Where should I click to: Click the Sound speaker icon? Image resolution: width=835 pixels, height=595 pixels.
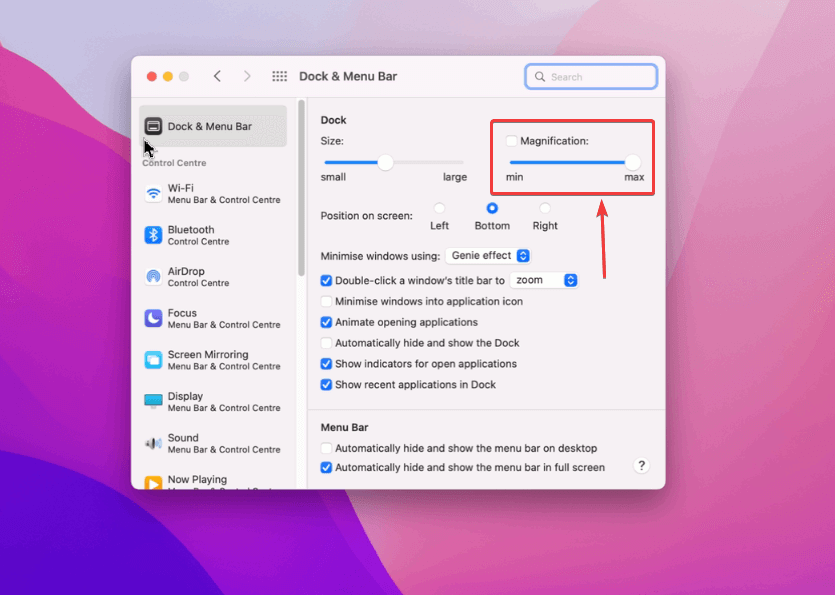(153, 443)
